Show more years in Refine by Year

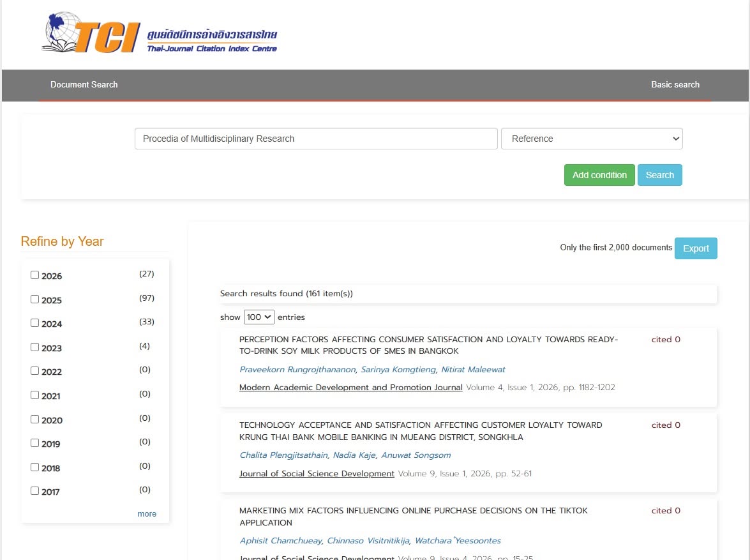147,513
